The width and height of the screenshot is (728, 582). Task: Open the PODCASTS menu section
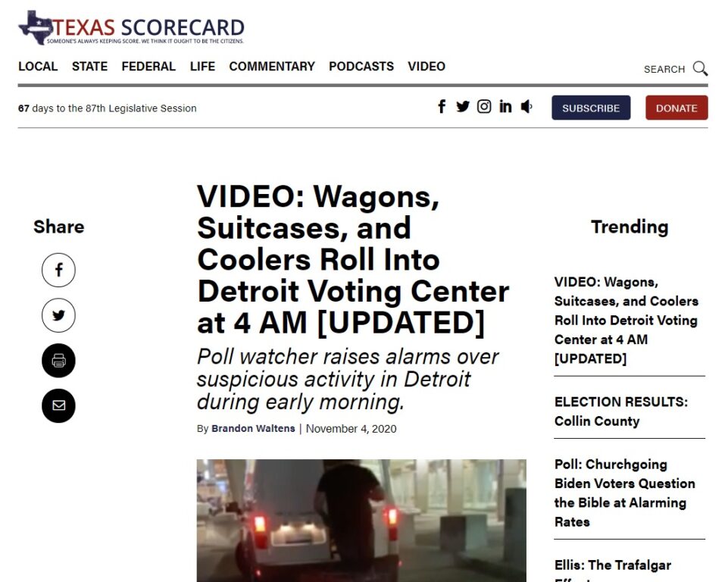tap(361, 67)
